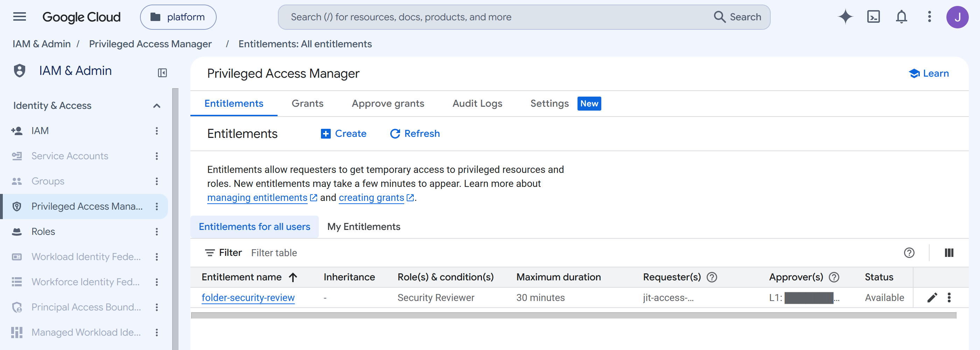
Task: Select Entitlements for all users tab
Action: click(x=254, y=227)
